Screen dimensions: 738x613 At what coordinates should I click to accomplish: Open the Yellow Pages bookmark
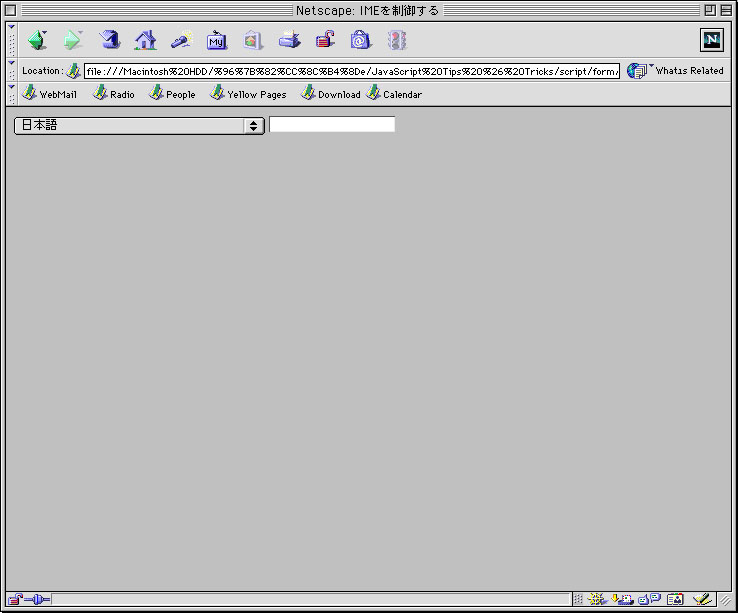click(x=248, y=93)
